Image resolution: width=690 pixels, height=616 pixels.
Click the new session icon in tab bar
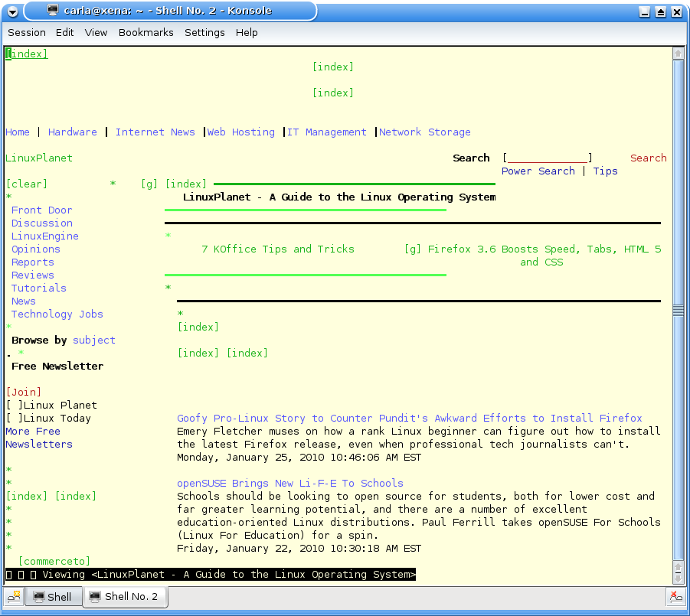[14, 597]
